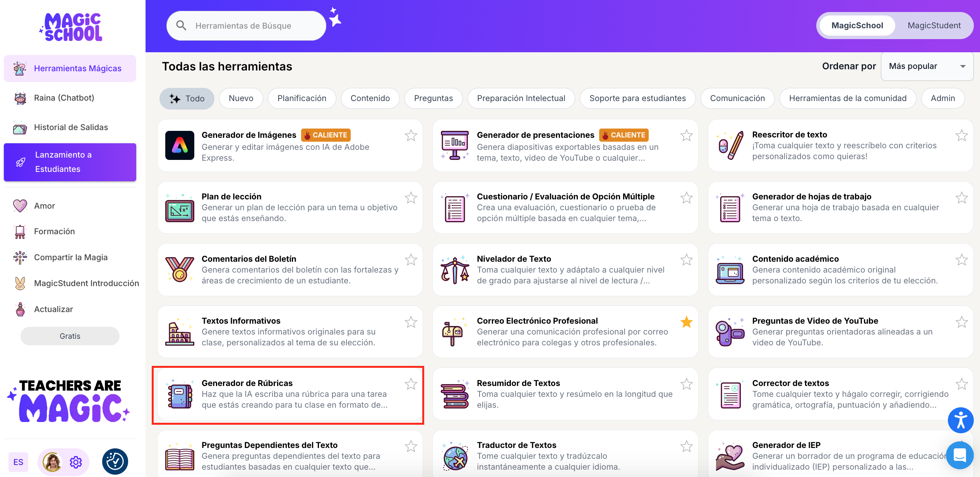Viewport: 980px width, 477px height.
Task: Open Raina (Chatbot) in sidebar
Action: coord(64,98)
